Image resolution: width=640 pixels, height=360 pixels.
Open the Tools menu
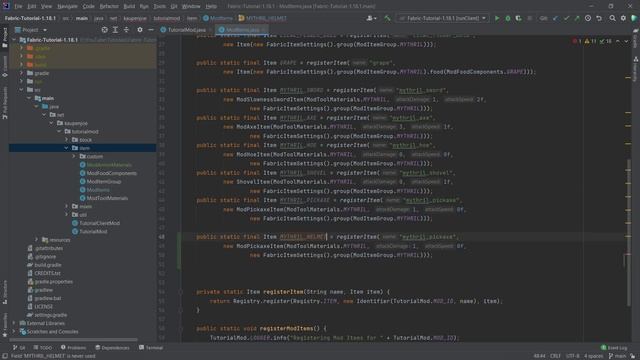(160, 6)
